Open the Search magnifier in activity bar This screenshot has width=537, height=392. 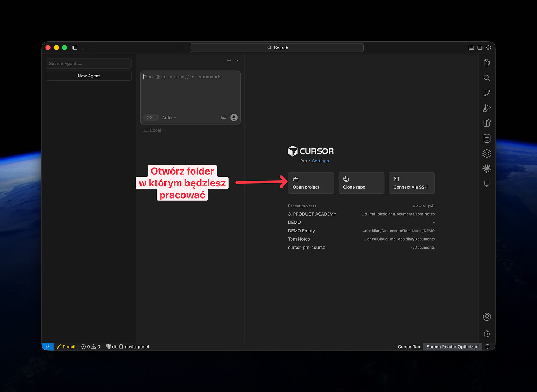[487, 78]
